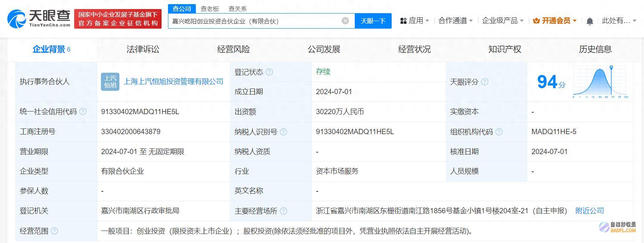Viewport: 644px width, 243px height.
Task: Select the 查公司 search tab
Action: [x=182, y=8]
